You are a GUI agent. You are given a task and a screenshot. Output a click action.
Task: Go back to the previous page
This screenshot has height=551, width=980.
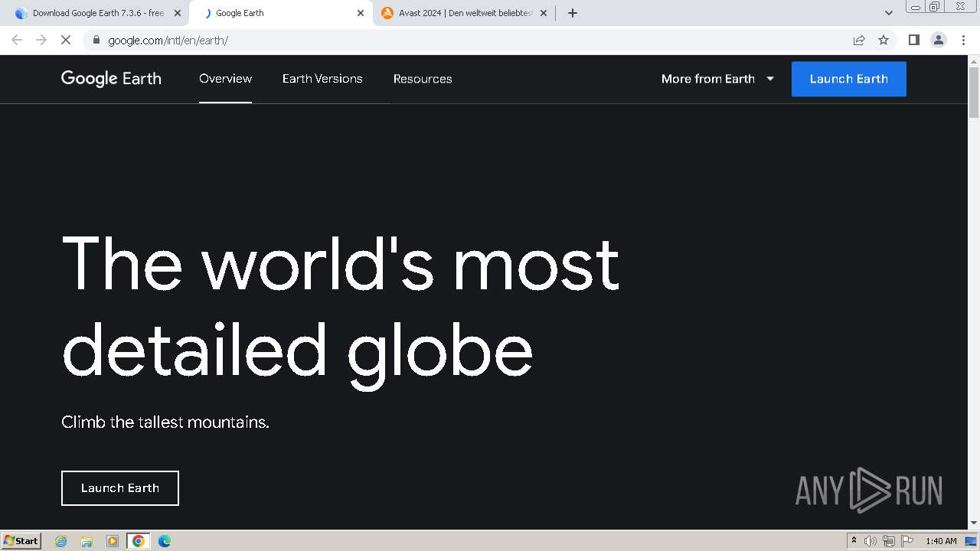[x=17, y=40]
